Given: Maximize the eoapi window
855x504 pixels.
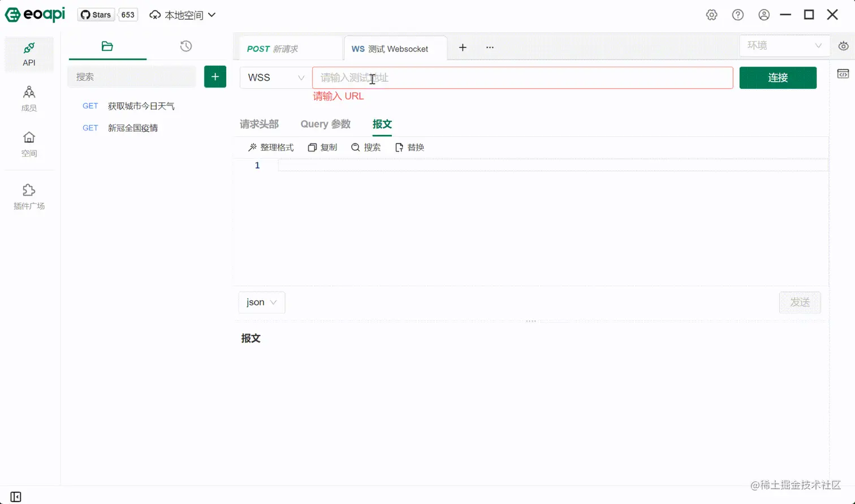Looking at the screenshot, I should [x=809, y=15].
